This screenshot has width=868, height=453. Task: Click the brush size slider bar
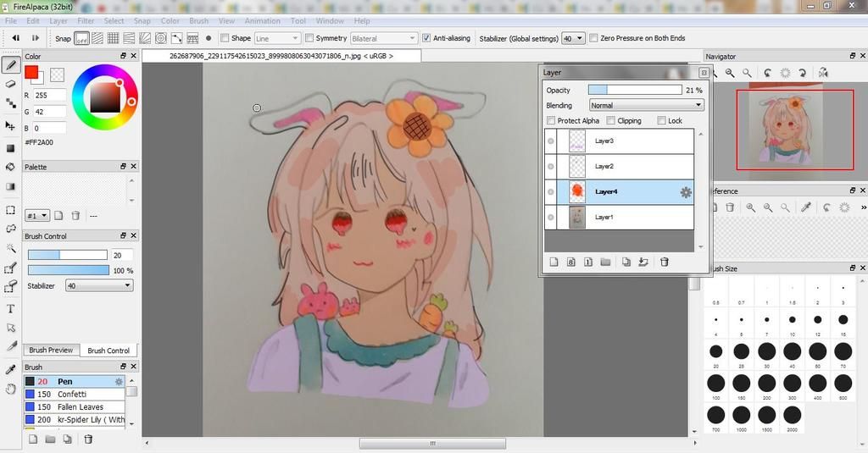click(x=68, y=255)
